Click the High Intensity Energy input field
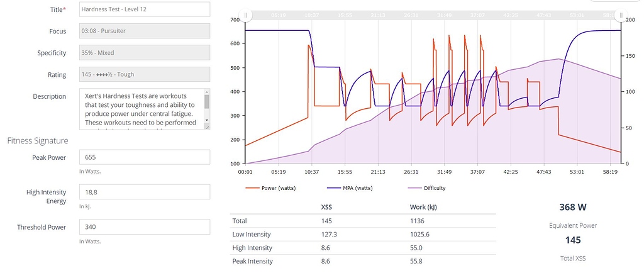This screenshot has width=644, height=273. 145,192
